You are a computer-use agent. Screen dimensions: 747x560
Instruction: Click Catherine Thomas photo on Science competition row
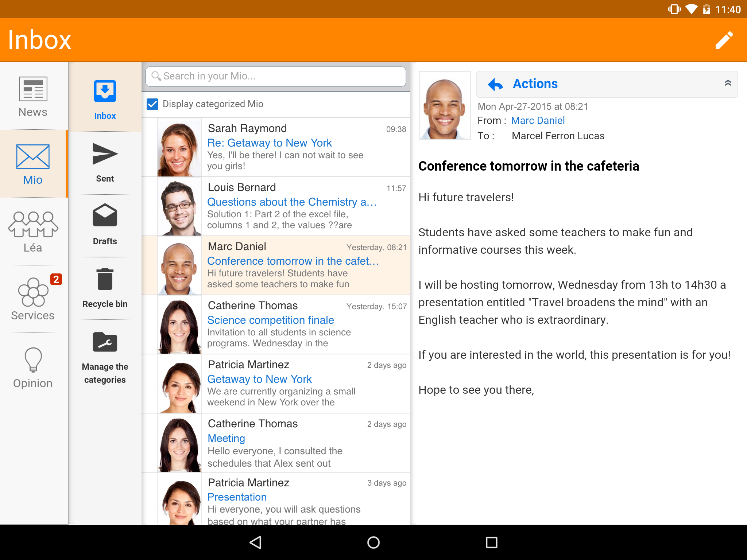point(179,325)
